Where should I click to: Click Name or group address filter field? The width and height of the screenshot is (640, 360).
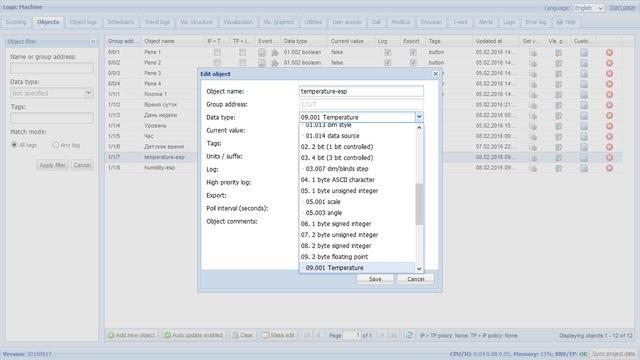52,68
